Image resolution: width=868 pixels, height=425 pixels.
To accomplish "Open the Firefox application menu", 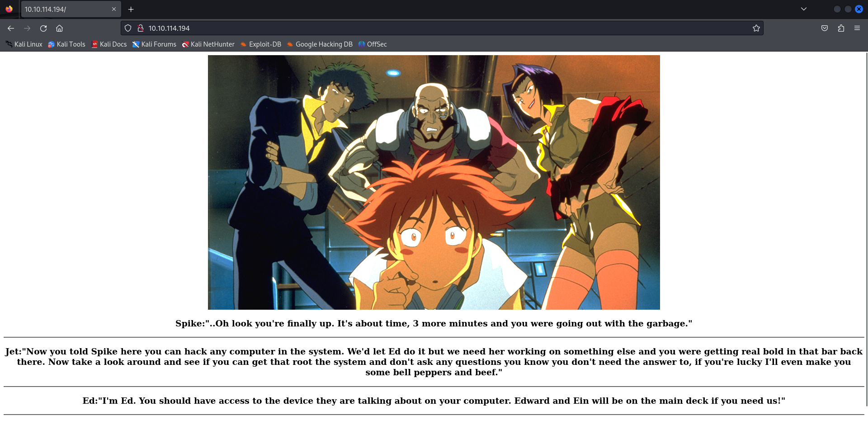I will 857,28.
